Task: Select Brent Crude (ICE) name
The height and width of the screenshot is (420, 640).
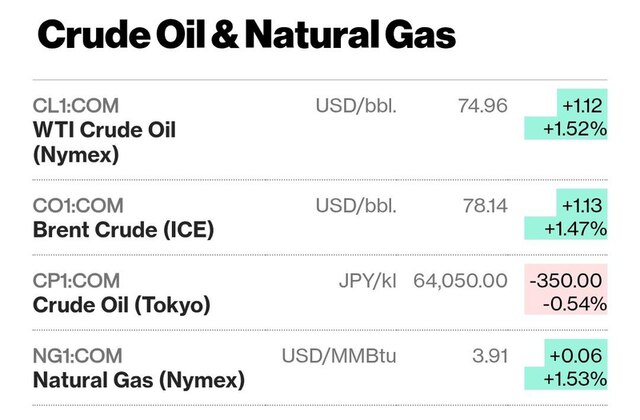Action: click(123, 229)
